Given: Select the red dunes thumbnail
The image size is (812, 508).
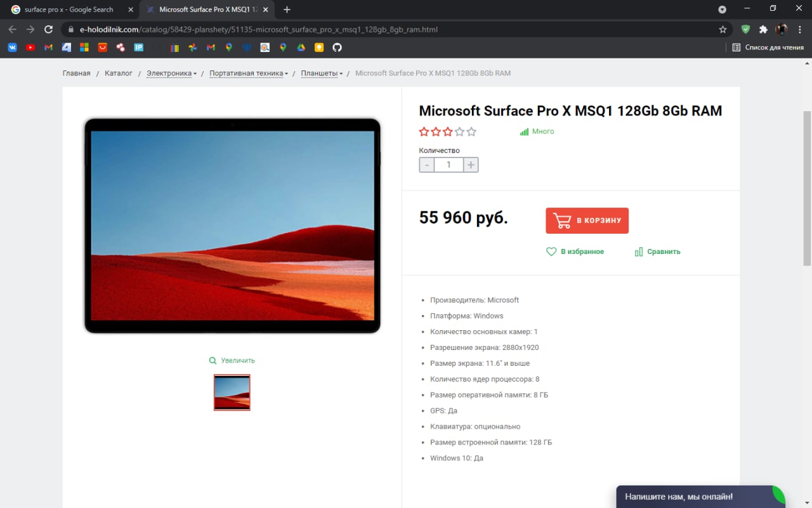Looking at the screenshot, I should [x=232, y=392].
